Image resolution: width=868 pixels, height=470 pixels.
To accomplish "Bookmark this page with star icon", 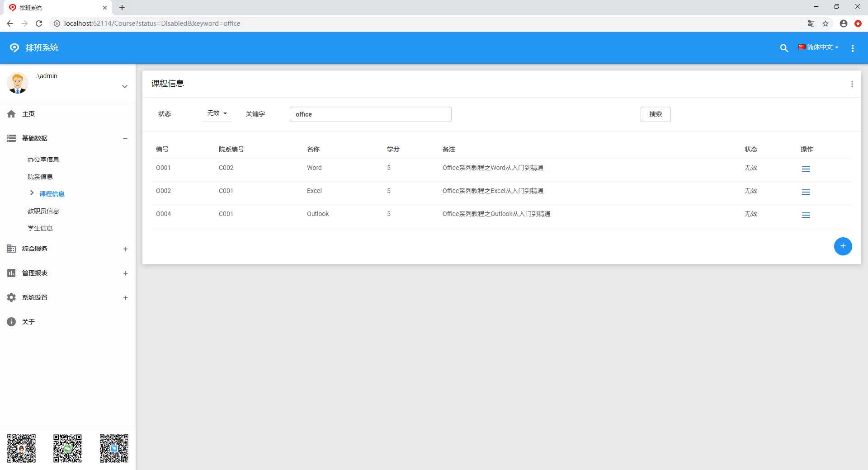I will click(x=826, y=23).
